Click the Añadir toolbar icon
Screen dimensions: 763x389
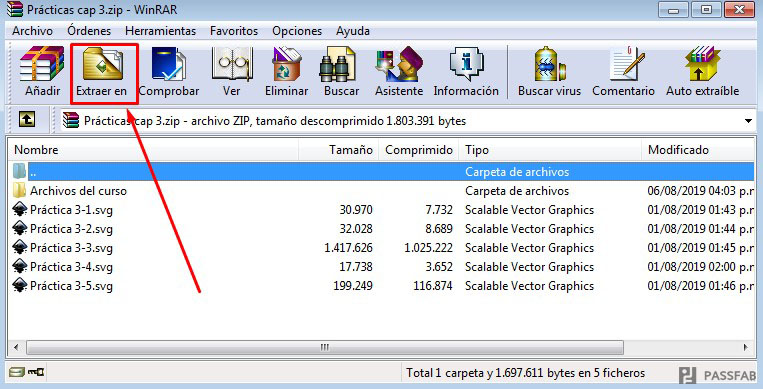pos(42,64)
